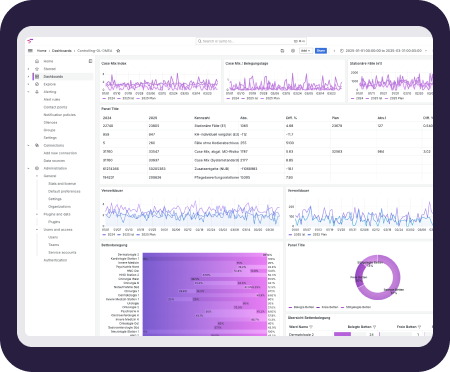Screen dimensions: 450x372
Task: Open filter for Ward Name column
Action: click(x=311, y=327)
